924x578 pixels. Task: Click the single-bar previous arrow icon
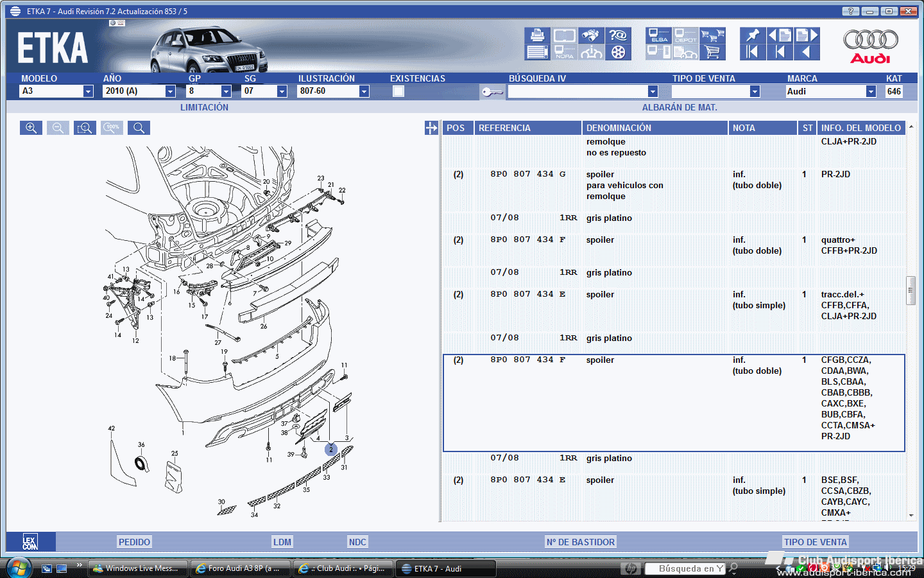(780, 52)
